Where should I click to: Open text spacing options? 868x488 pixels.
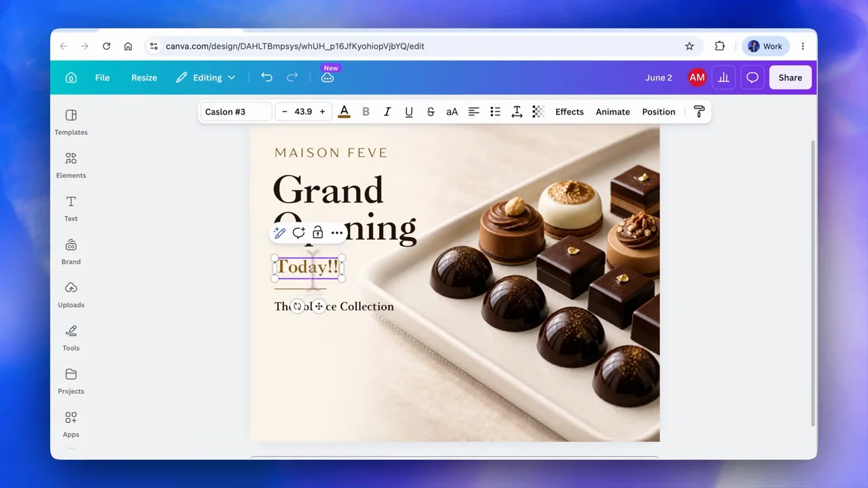click(517, 112)
